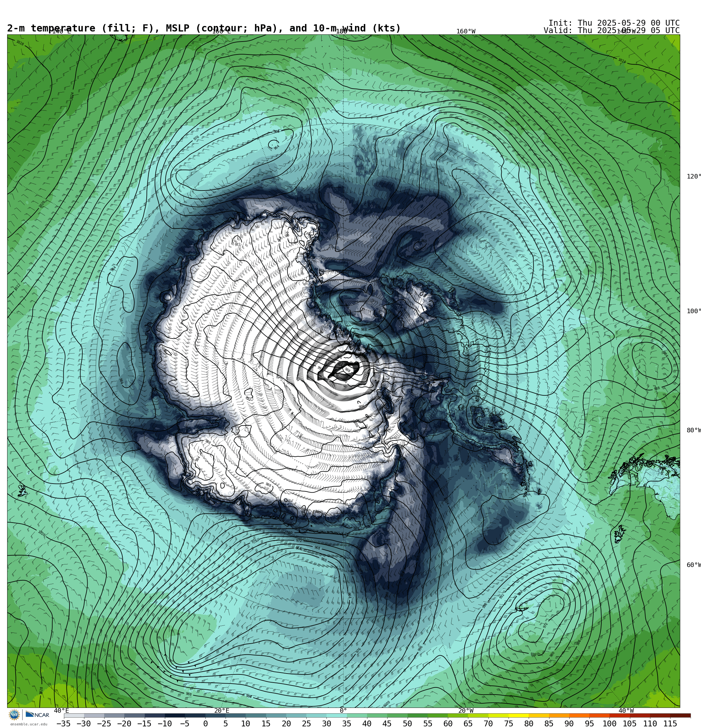Click the 25 colorbar tick label
Viewport: 701px width, 728px height.
coord(306,723)
